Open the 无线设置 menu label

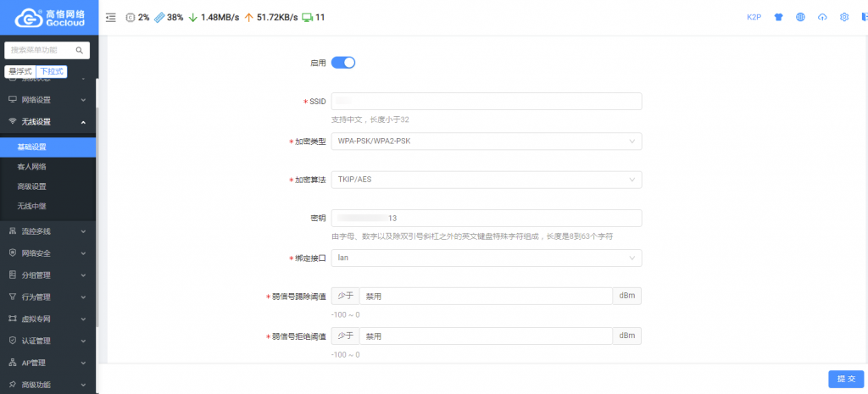(x=36, y=122)
